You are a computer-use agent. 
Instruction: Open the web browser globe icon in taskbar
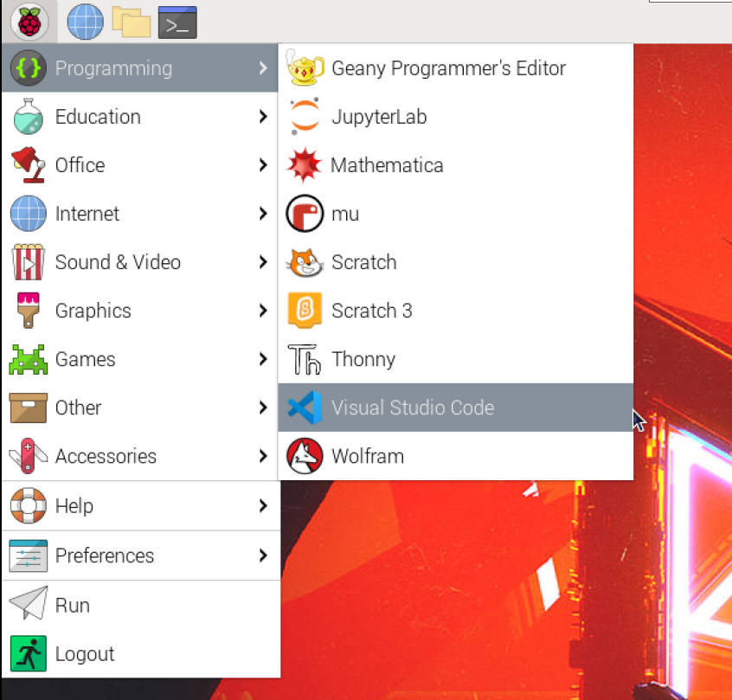85,22
